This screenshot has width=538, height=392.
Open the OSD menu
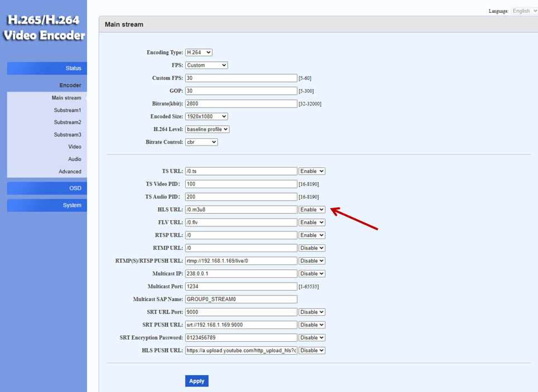pyautogui.click(x=47, y=188)
